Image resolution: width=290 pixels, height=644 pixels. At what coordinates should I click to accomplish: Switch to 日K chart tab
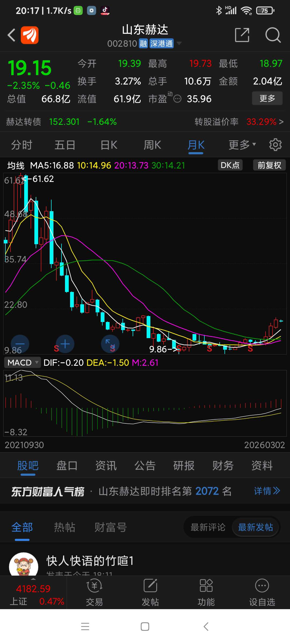coord(109,145)
